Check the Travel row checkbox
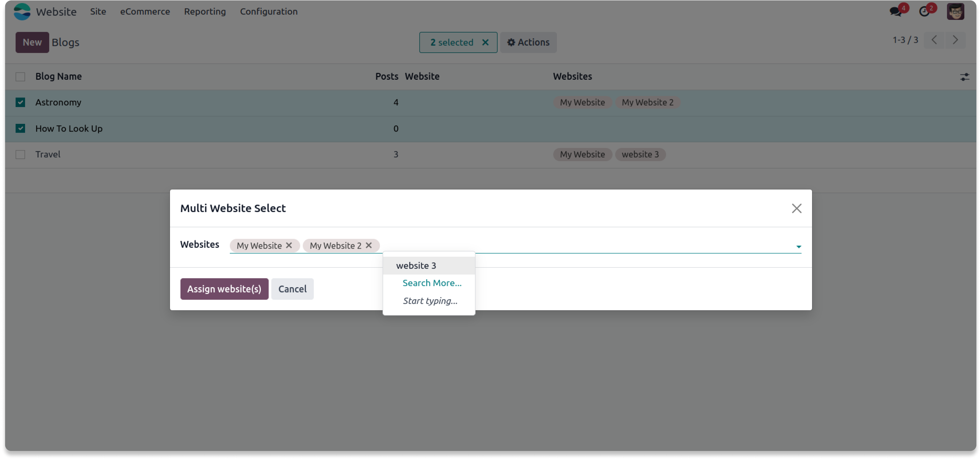Viewport: 980px width, 459px height. [x=20, y=155]
